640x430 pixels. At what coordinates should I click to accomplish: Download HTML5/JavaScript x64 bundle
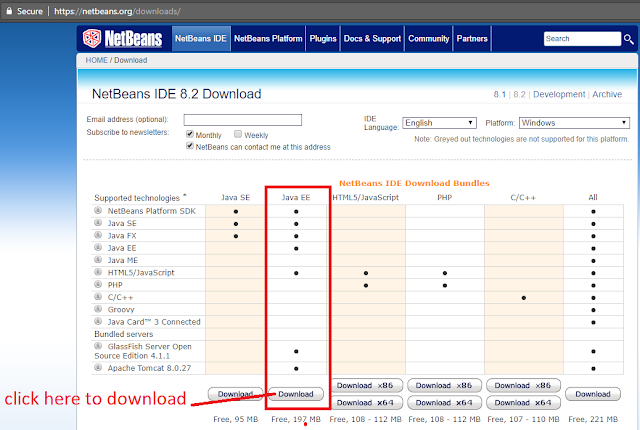(x=366, y=403)
